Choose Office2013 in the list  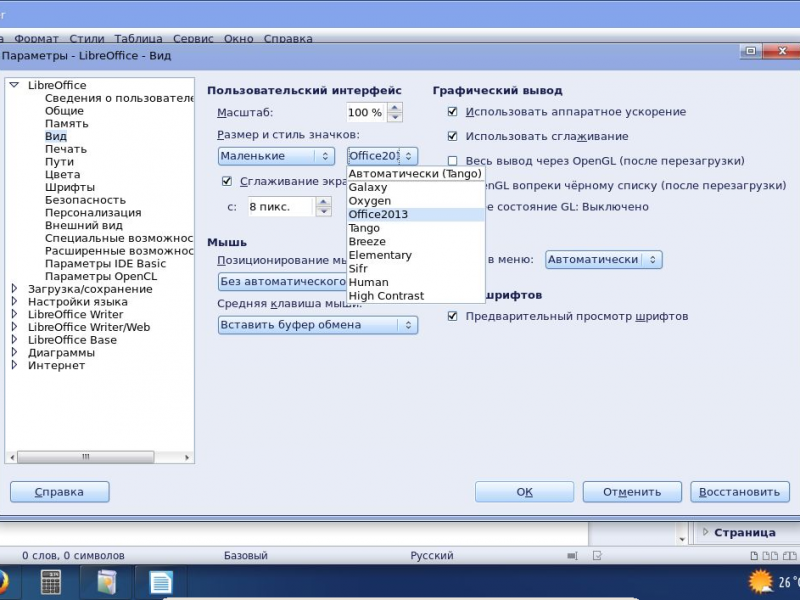click(x=415, y=214)
